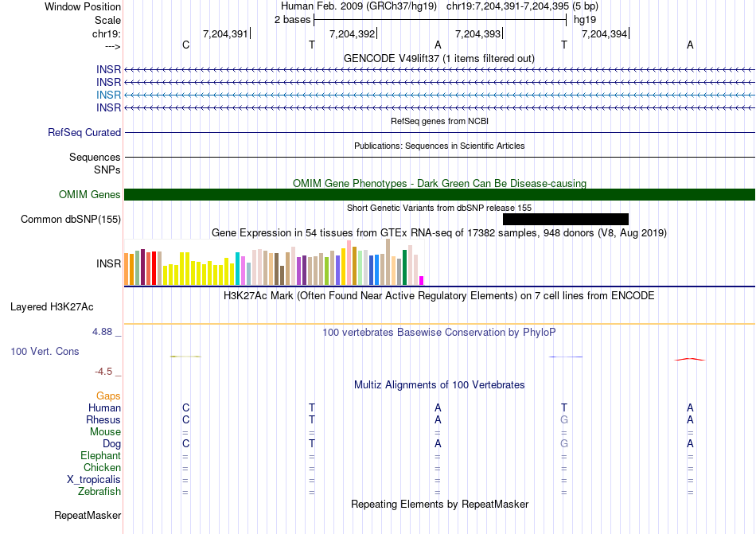This screenshot has height=534, width=756.
Task: Click the orange Gaps label
Action: (108, 396)
